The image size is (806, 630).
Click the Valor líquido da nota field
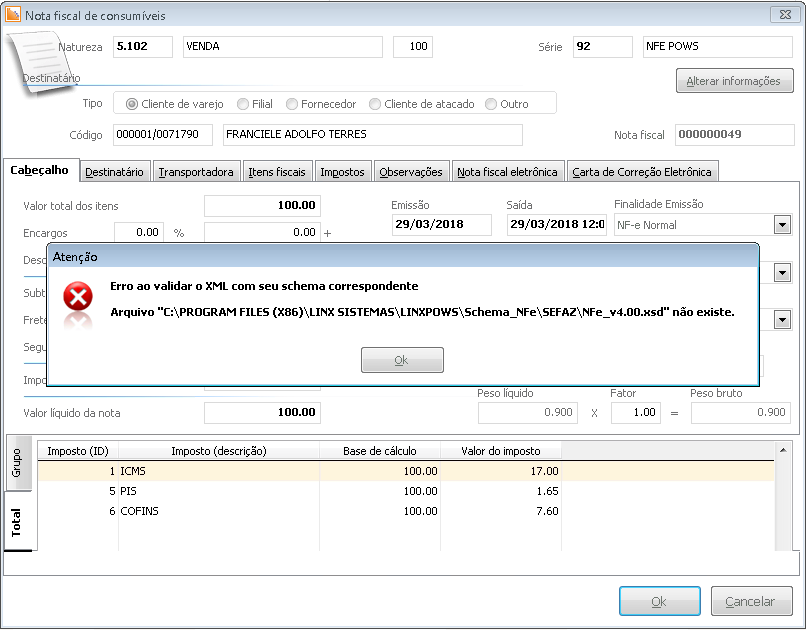tap(262, 413)
